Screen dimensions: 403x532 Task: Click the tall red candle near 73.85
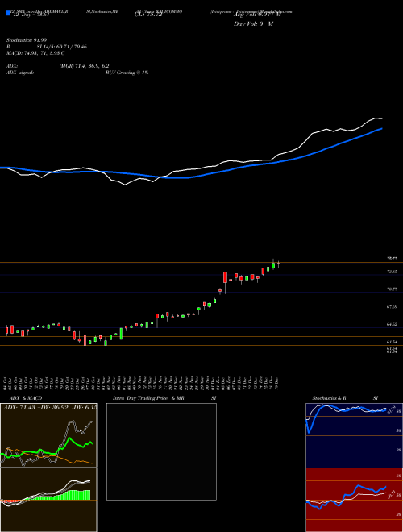click(x=225, y=277)
